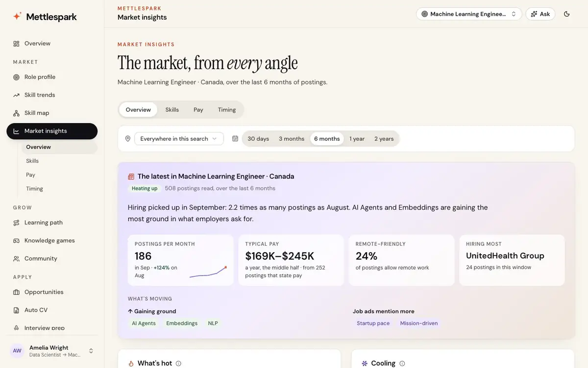Click the Market insights chart icon
This screenshot has height=368, width=588.
[x=16, y=131]
